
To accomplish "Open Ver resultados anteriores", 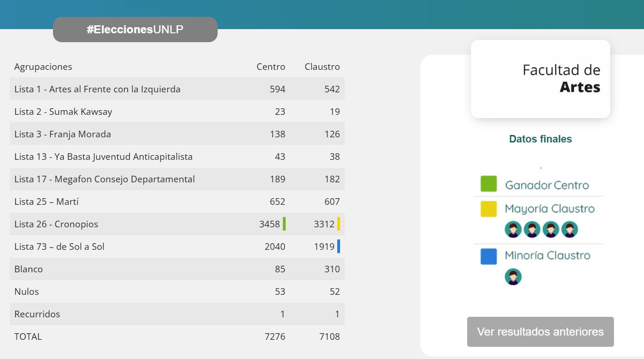I will coord(540,332).
